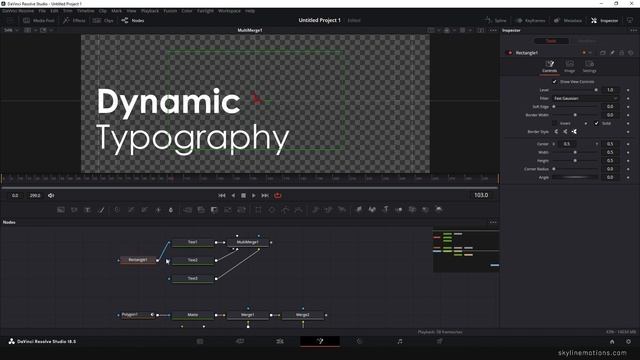The image size is (640, 360).
Task: Add a Fast Noise node from the toolbar
Action: (x=74, y=210)
